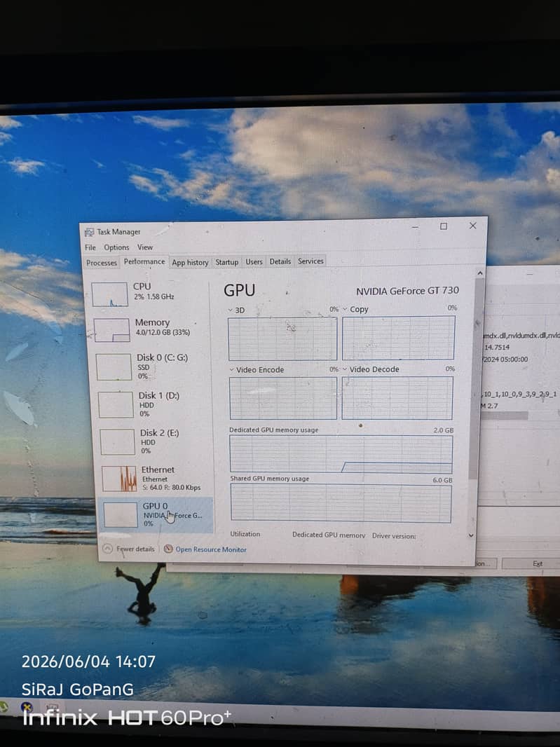Open the Options menu
The width and height of the screenshot is (560, 747).
tap(116, 247)
